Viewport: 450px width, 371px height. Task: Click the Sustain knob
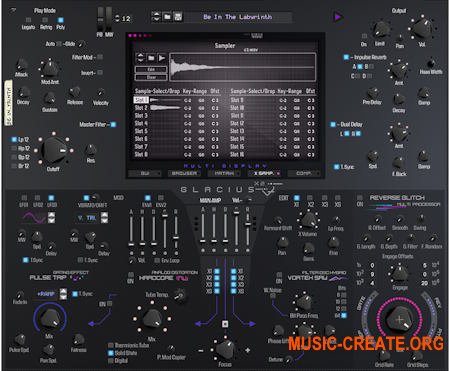pos(50,98)
